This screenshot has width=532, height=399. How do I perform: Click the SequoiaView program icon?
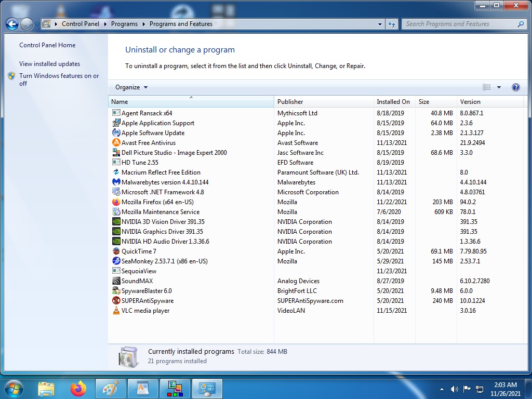(116, 271)
